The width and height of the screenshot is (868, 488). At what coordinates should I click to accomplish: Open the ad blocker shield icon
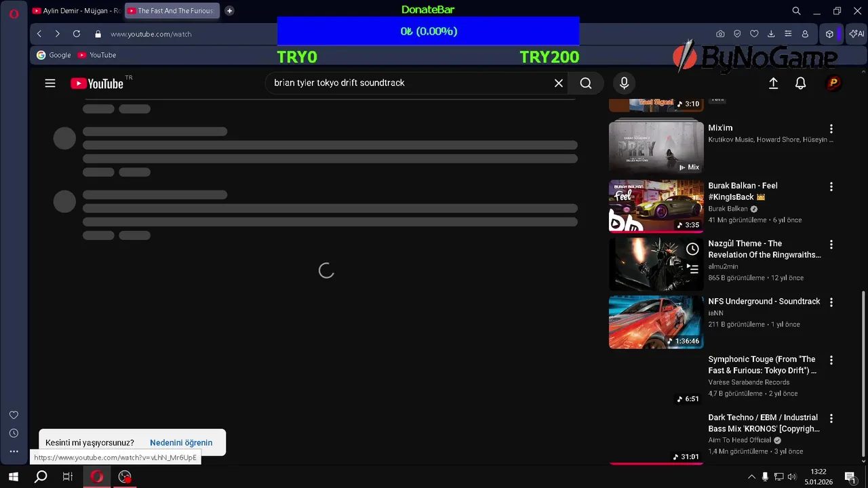737,34
